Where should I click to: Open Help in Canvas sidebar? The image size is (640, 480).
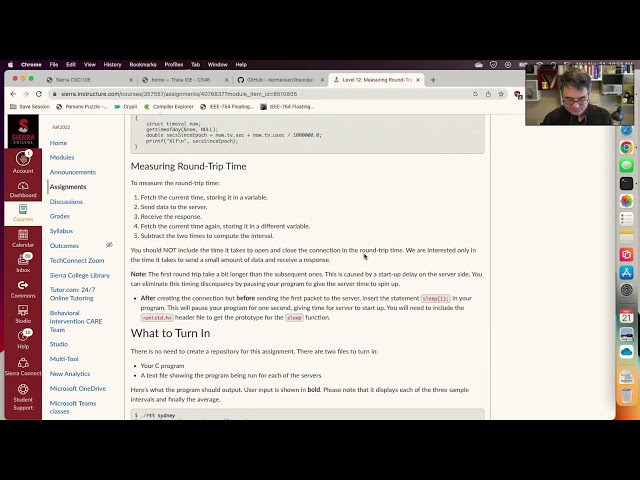(x=23, y=340)
